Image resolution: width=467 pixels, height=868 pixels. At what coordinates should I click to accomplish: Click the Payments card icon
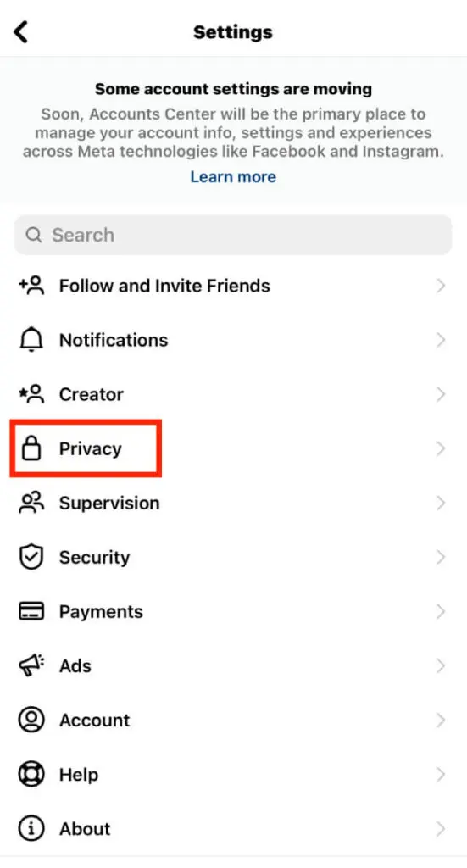(x=31, y=611)
